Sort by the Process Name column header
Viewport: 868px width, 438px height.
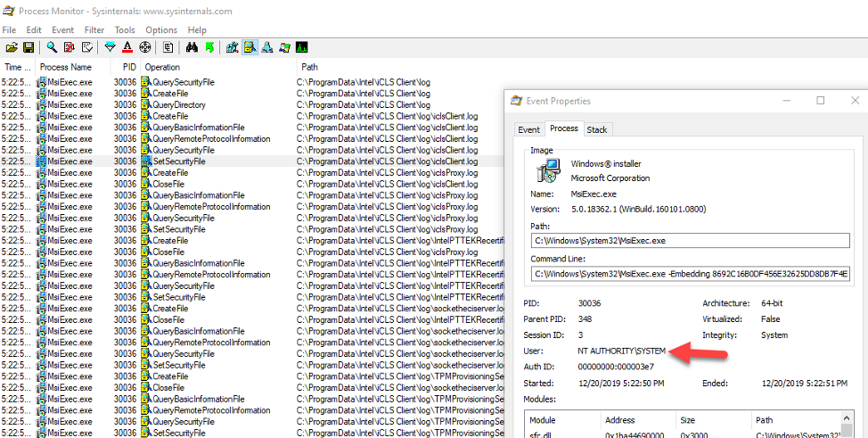point(73,67)
